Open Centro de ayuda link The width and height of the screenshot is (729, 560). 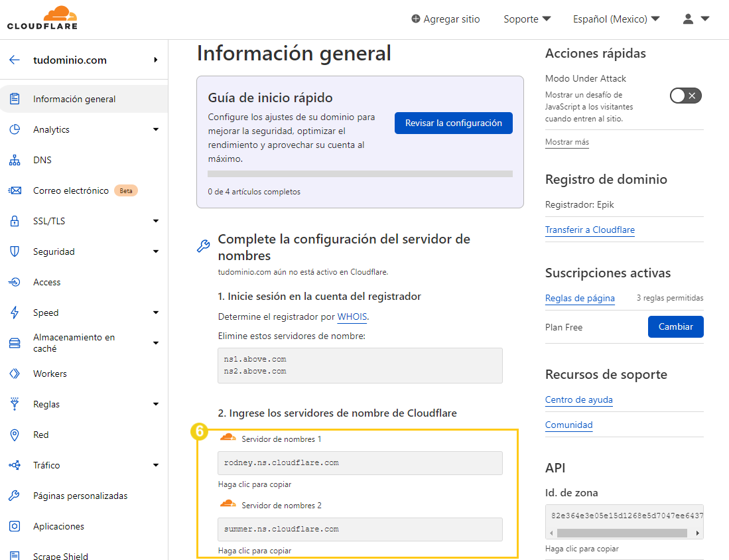[579, 399]
